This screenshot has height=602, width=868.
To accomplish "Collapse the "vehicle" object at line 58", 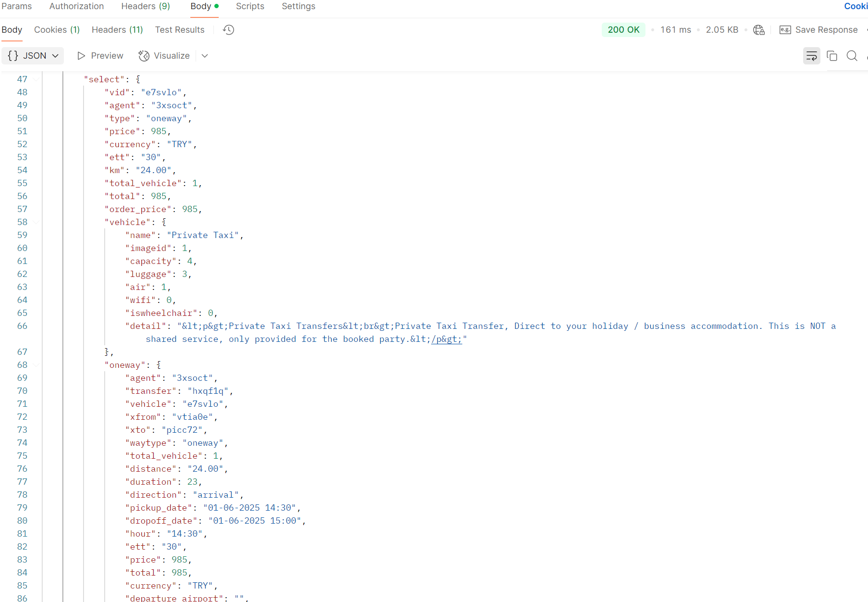I will (x=37, y=222).
